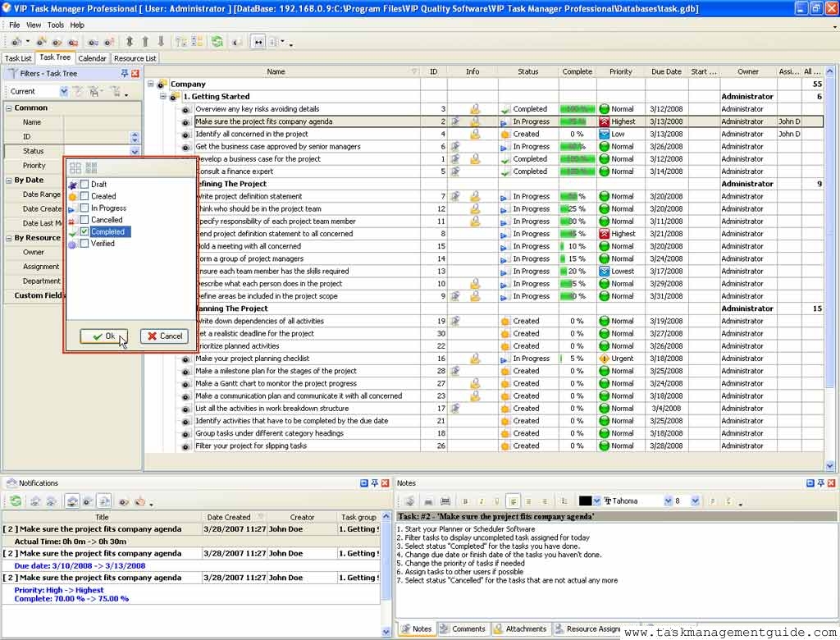Switch to the Calendar tab
The image size is (840, 640).
coord(92,58)
